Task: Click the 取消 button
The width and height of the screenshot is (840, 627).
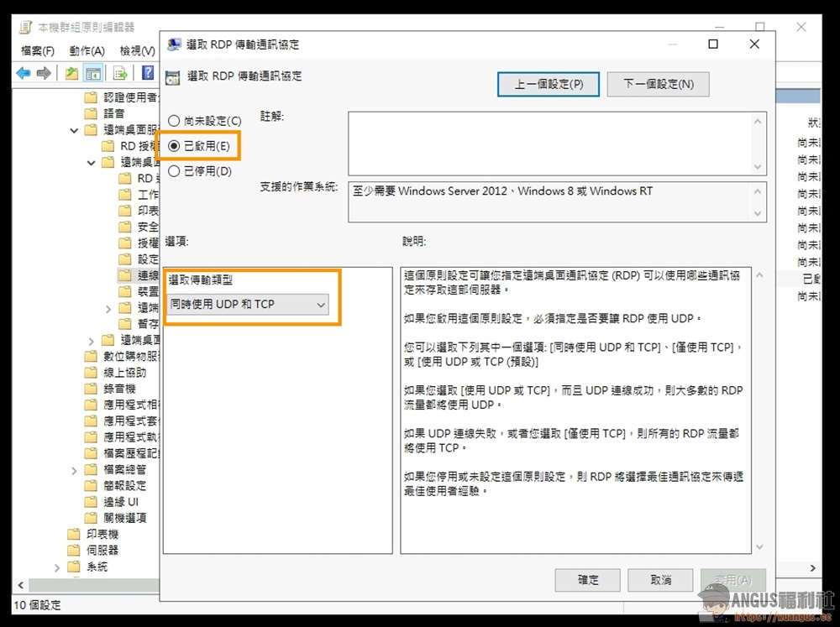Action: coord(660,580)
